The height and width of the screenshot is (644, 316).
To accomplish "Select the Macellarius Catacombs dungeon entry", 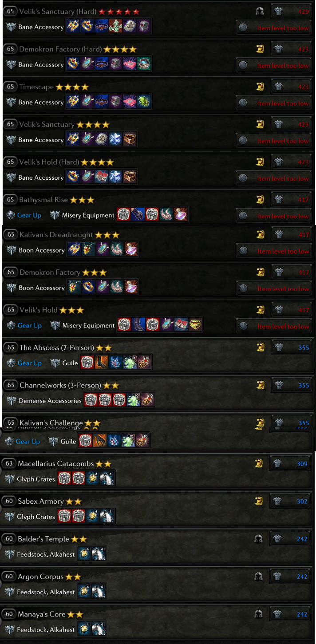I will point(157,471).
